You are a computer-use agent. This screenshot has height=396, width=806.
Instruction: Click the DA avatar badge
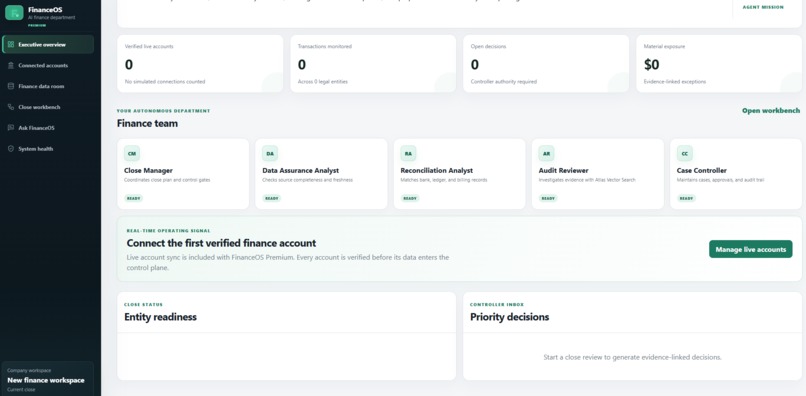coord(270,153)
